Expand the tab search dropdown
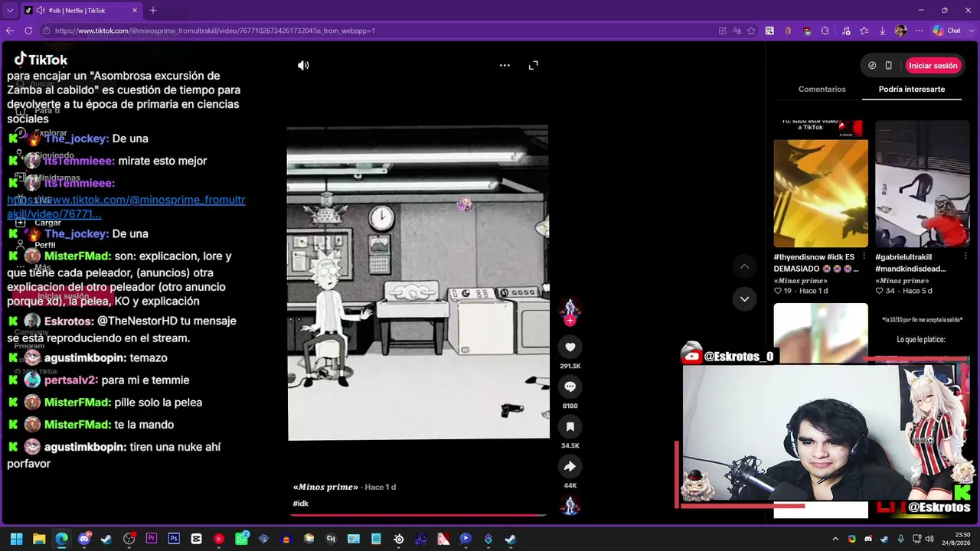Image resolution: width=980 pixels, height=551 pixels. (10, 11)
